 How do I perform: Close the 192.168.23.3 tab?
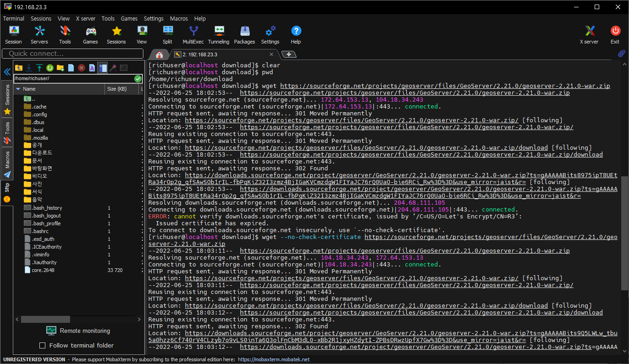pos(271,54)
